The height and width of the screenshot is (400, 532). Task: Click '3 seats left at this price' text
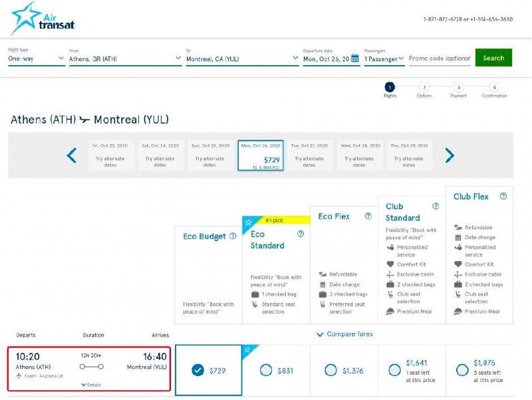(x=488, y=376)
